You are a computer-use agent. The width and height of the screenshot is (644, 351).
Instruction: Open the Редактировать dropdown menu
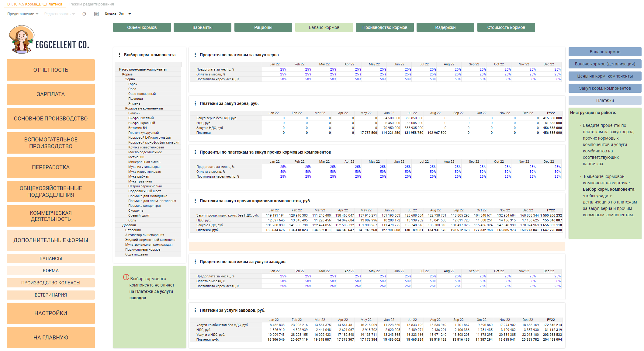point(59,14)
